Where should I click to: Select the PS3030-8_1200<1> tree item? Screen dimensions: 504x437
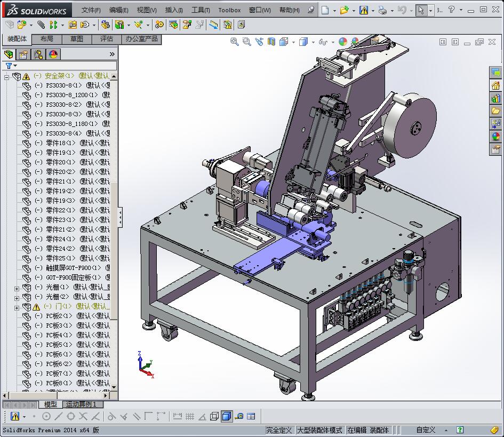coord(71,95)
